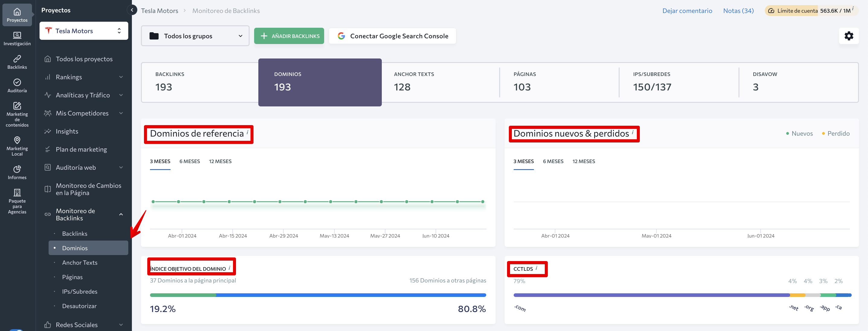Select 12 MESES in Dominios nuevos & perdidos
The height and width of the screenshot is (331, 868).
click(x=584, y=162)
